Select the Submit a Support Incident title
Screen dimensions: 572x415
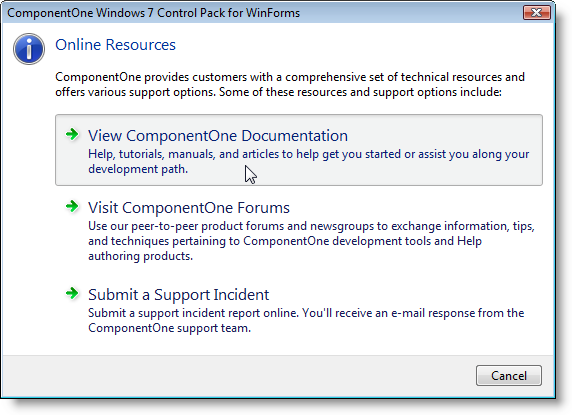tap(178, 295)
